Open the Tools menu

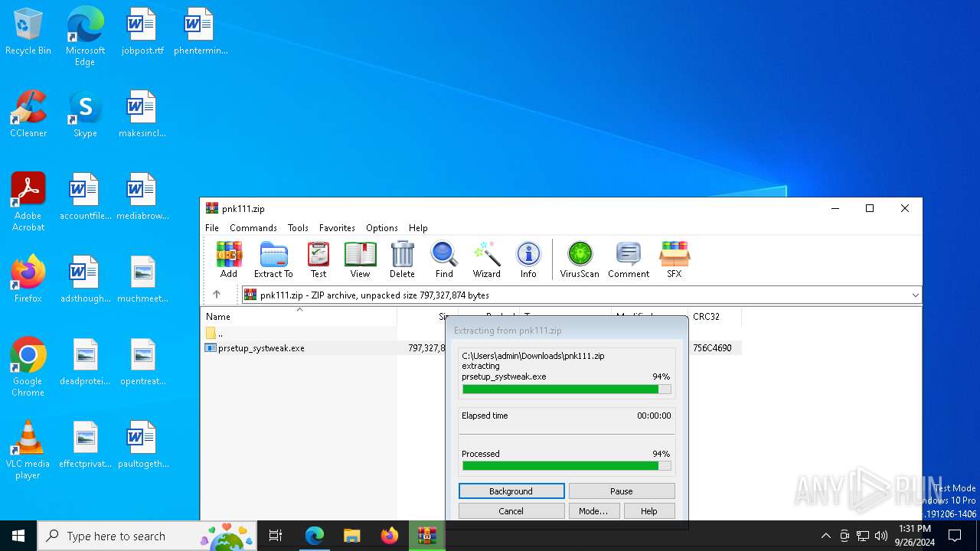(298, 228)
